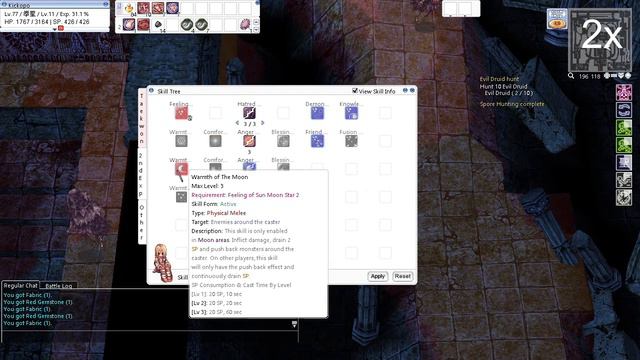Image resolution: width=640 pixels, height=360 pixels.
Task: Switch to the Taekwon skill tab
Action: point(142,118)
